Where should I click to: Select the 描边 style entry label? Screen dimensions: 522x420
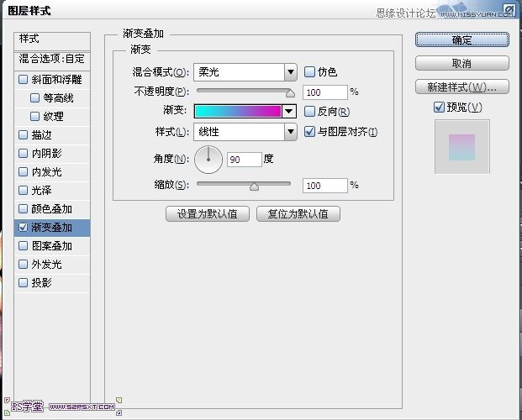42,134
